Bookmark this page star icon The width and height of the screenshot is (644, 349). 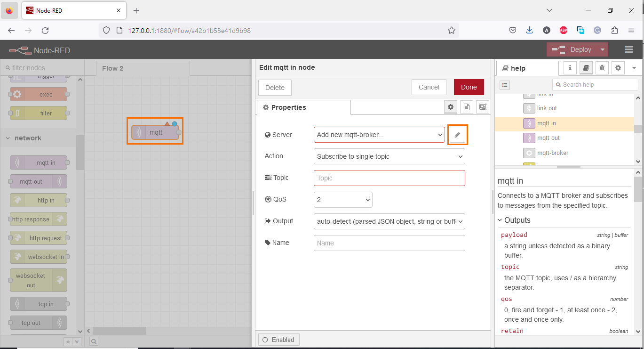tap(452, 30)
